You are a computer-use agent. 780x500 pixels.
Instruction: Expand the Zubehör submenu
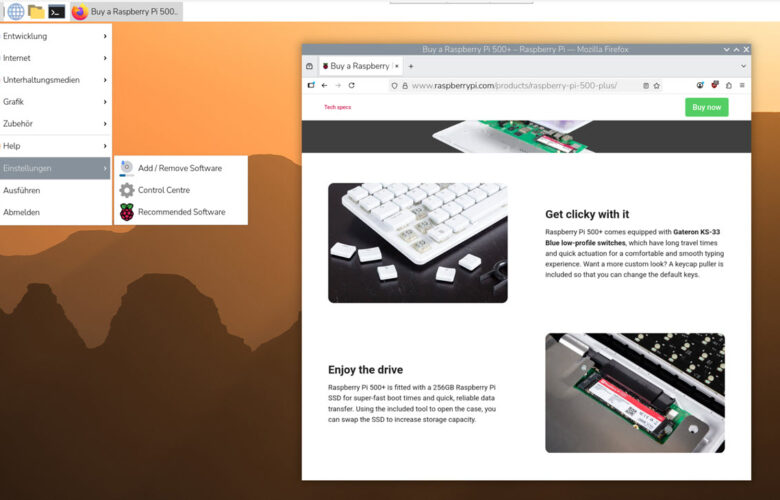tap(55, 124)
